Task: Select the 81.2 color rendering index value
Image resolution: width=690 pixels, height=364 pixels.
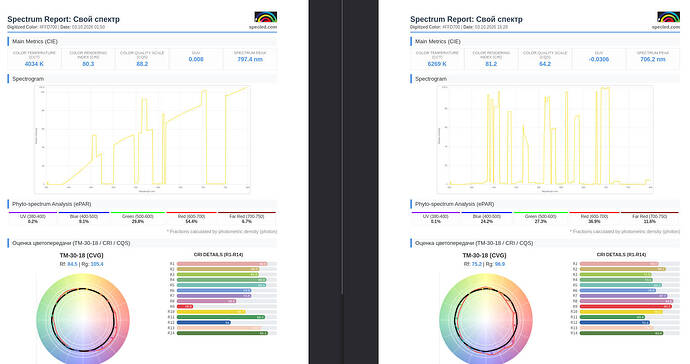Action: (x=491, y=64)
